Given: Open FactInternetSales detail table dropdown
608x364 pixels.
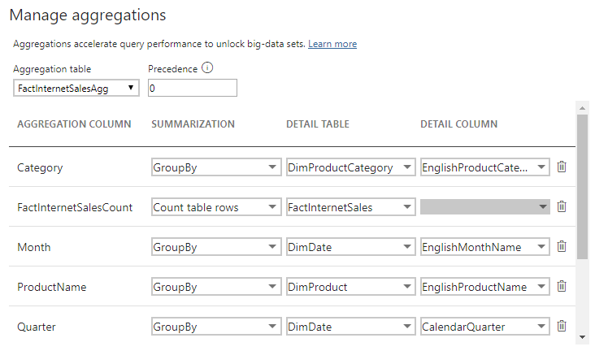Looking at the screenshot, I should 350,207.
